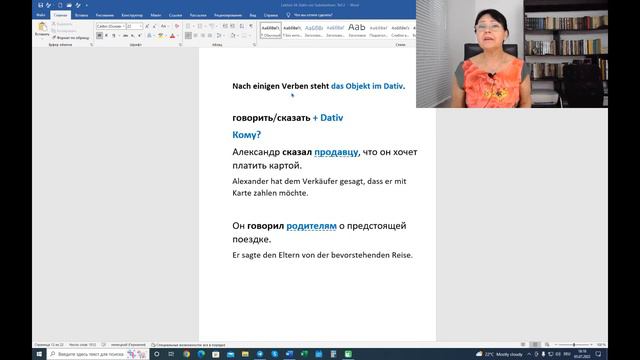Image resolution: width=640 pixels, height=360 pixels.
Task: Expand the bullets list dropdown
Action: [194, 26]
